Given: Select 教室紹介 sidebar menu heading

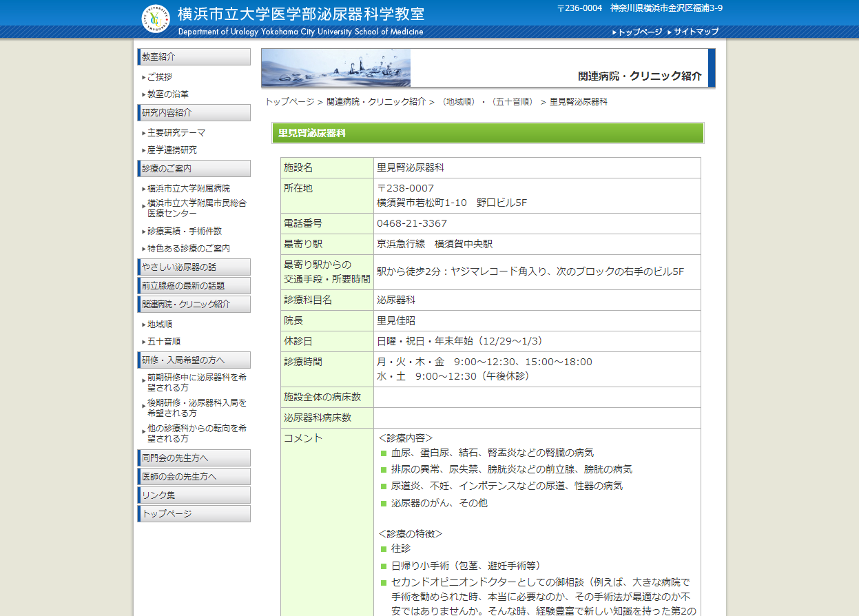Looking at the screenshot, I should point(194,57).
